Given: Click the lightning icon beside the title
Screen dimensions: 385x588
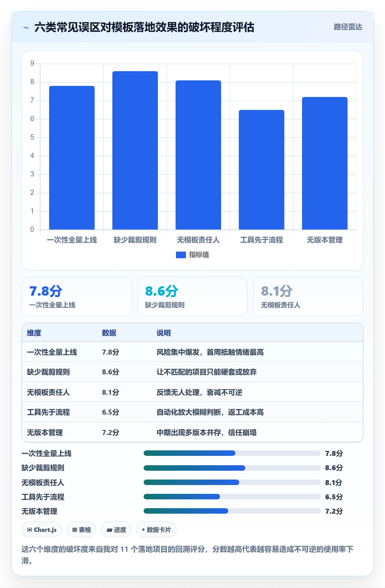Looking at the screenshot, I should pos(26,28).
